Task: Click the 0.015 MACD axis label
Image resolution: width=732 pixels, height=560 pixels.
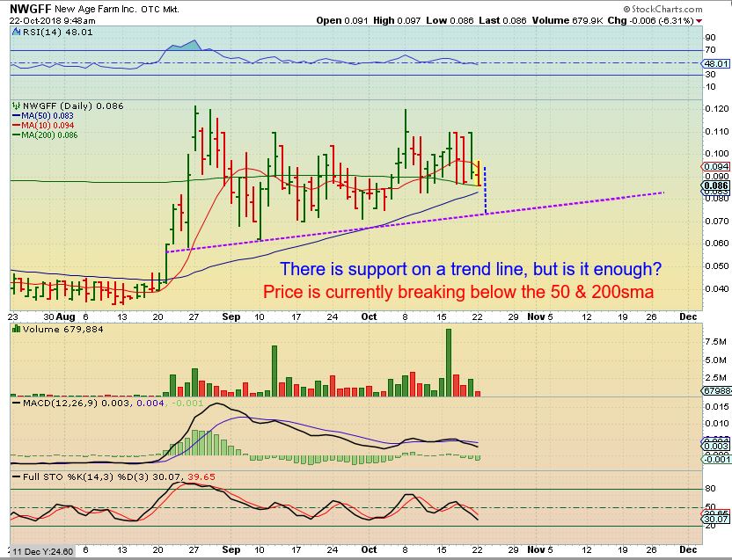Action: (x=717, y=407)
